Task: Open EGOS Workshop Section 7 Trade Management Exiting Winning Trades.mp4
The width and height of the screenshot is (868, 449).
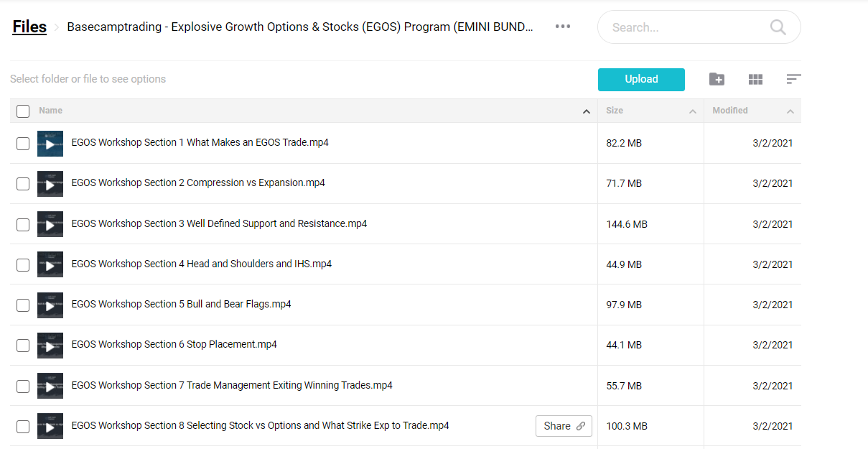Action: click(x=232, y=385)
